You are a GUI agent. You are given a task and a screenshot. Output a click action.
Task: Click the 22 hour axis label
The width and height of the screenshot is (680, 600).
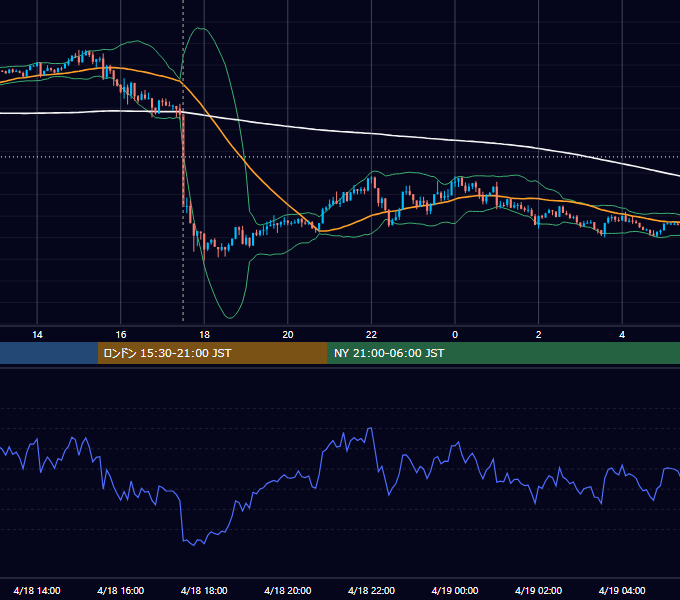(371, 335)
